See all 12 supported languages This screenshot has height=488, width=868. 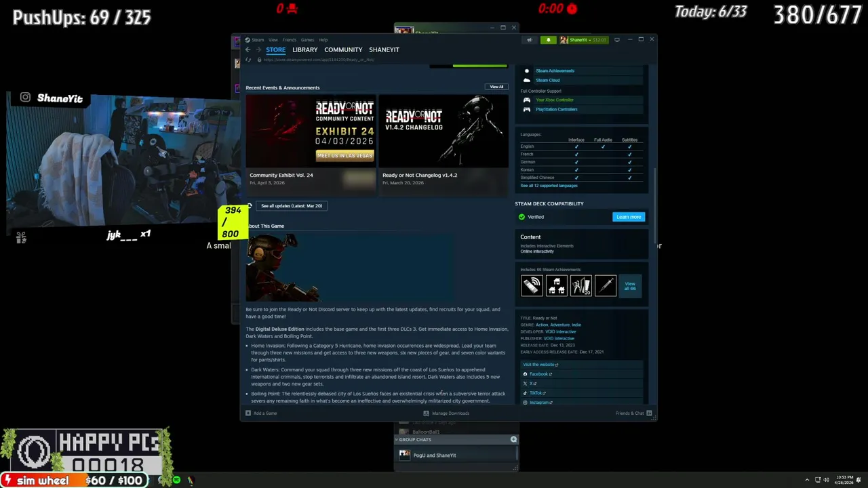(x=549, y=186)
